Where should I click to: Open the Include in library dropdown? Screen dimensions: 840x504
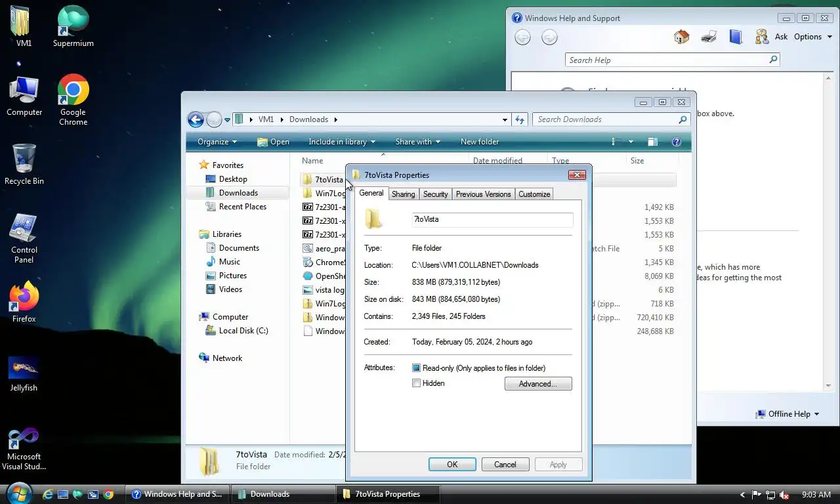point(342,142)
